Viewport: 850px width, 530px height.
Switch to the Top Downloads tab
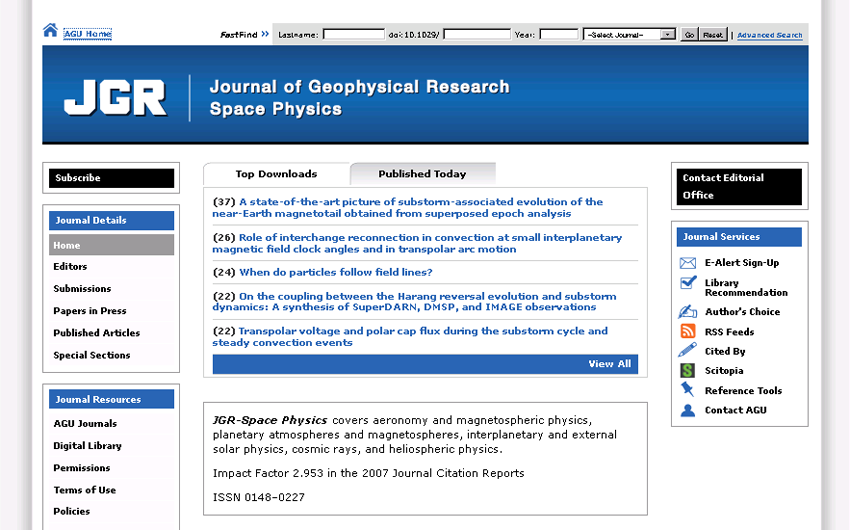click(x=276, y=174)
